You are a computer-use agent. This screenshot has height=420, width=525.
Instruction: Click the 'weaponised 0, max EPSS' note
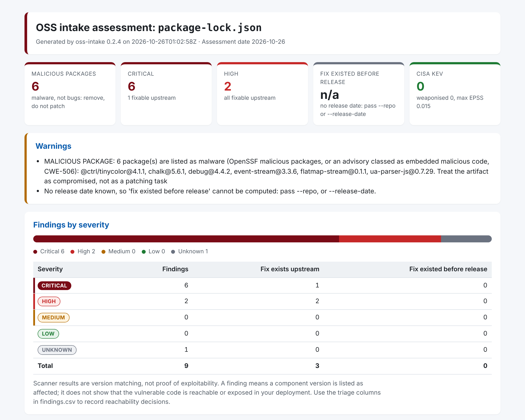tap(450, 102)
